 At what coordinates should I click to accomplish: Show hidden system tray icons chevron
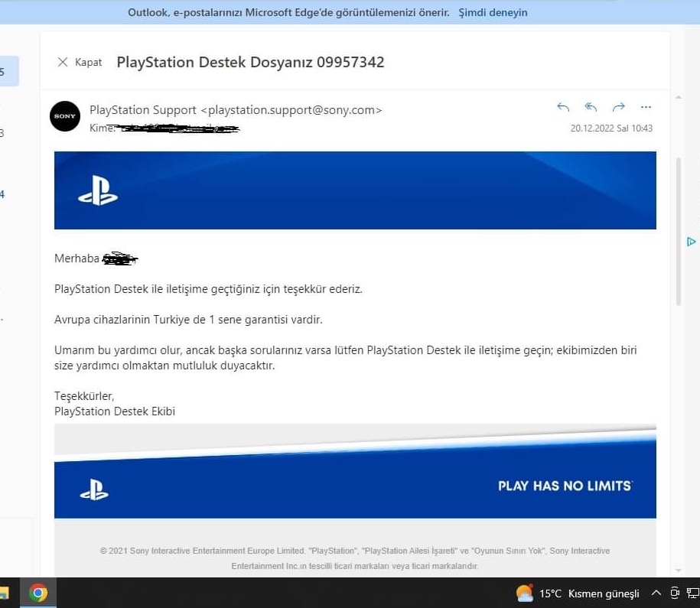(x=656, y=593)
